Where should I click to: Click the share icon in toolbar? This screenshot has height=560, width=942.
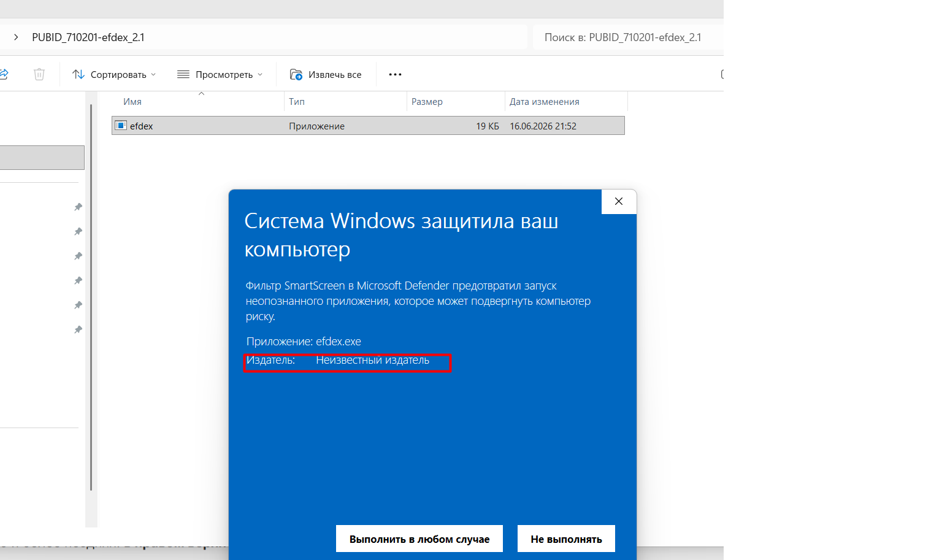coord(4,74)
